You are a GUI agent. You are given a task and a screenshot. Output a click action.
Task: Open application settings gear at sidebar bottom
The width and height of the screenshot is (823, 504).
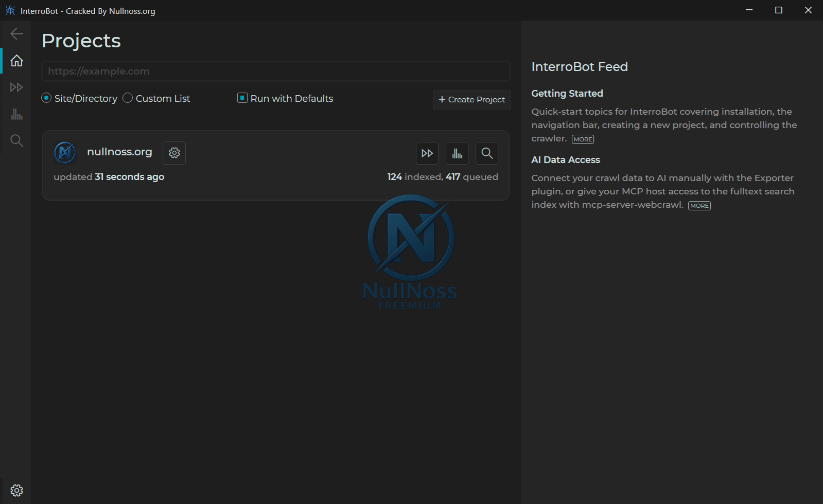pyautogui.click(x=16, y=490)
